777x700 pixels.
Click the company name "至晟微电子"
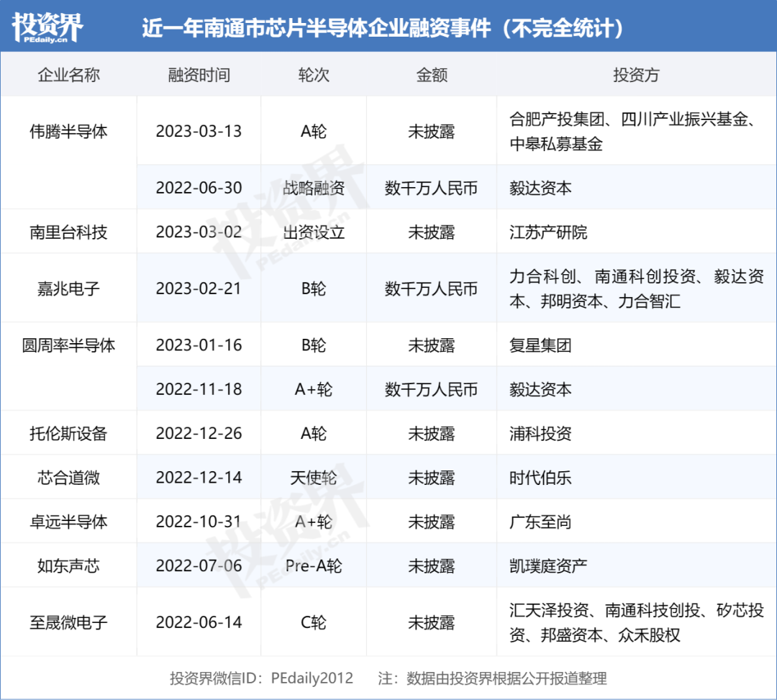click(68, 622)
